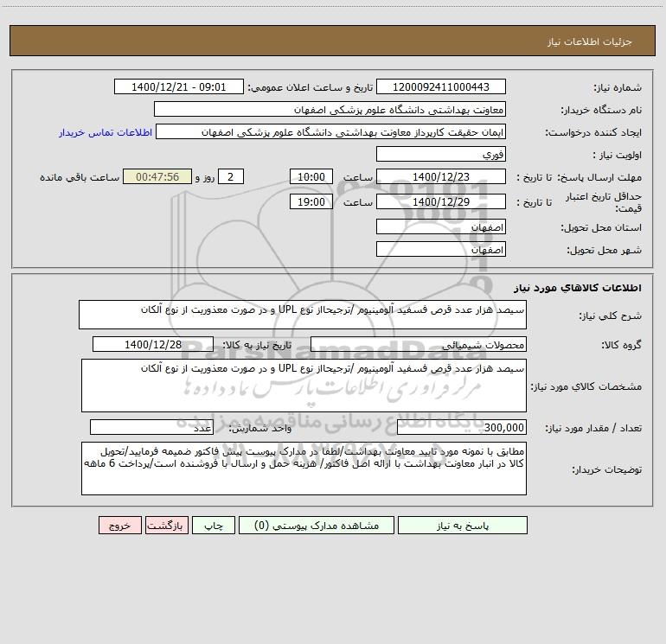Click the section title اطلاعات کالاهای مورد نیاز
This screenshot has width=666, height=644.
[578, 288]
